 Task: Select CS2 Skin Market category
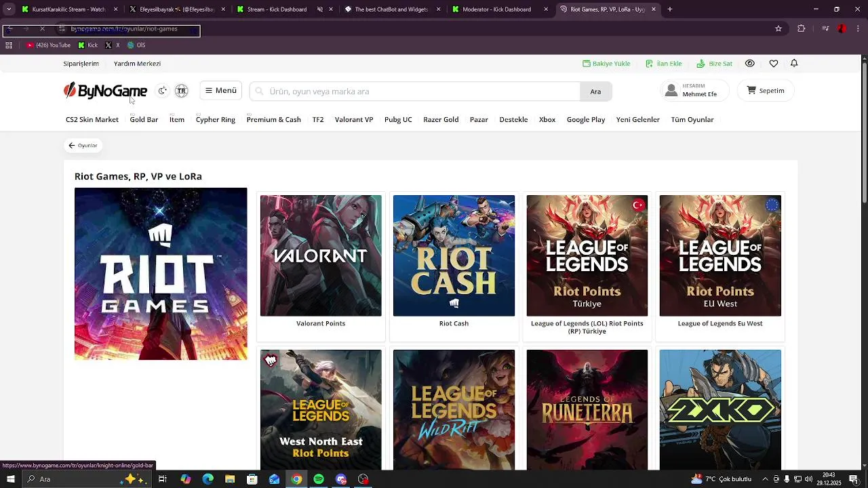pyautogui.click(x=92, y=120)
